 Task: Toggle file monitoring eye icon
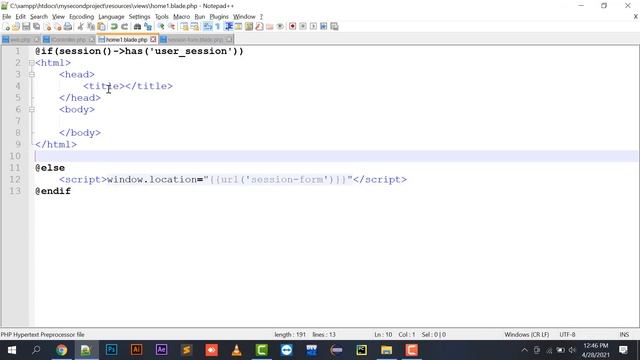(280, 27)
